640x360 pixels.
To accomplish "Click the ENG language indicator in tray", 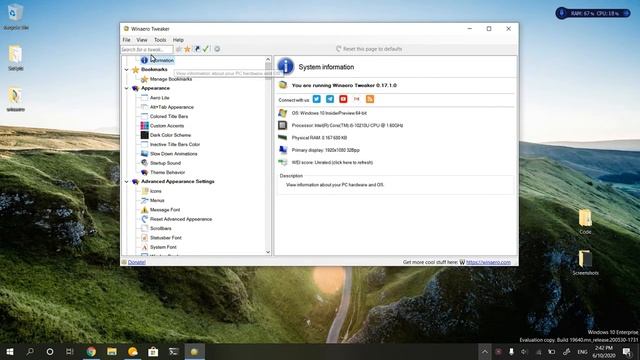I will [582, 352].
